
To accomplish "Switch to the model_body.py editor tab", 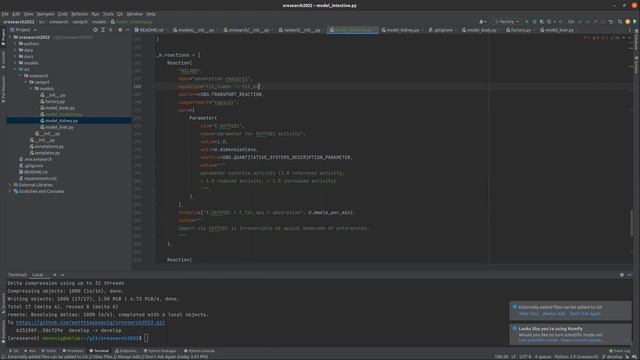I will (480, 30).
